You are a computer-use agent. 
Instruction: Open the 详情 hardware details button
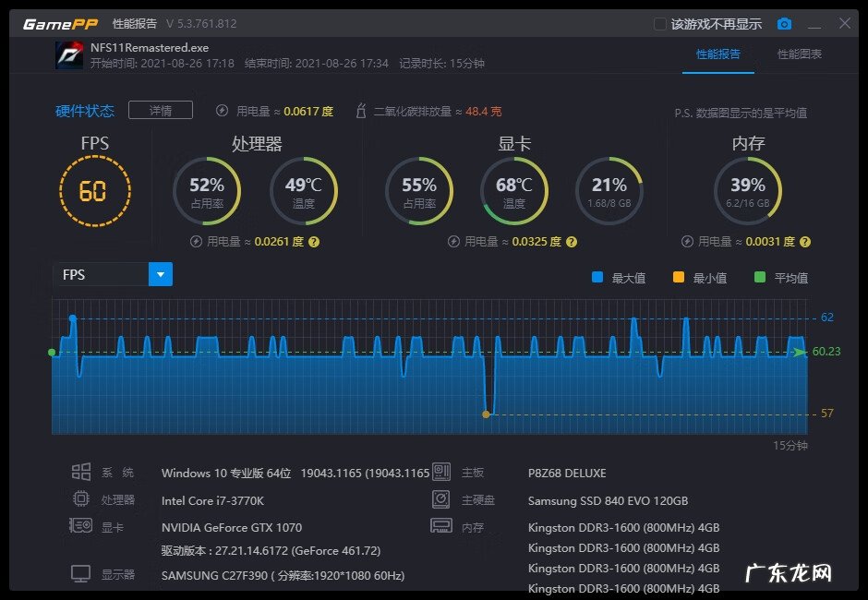coord(160,111)
